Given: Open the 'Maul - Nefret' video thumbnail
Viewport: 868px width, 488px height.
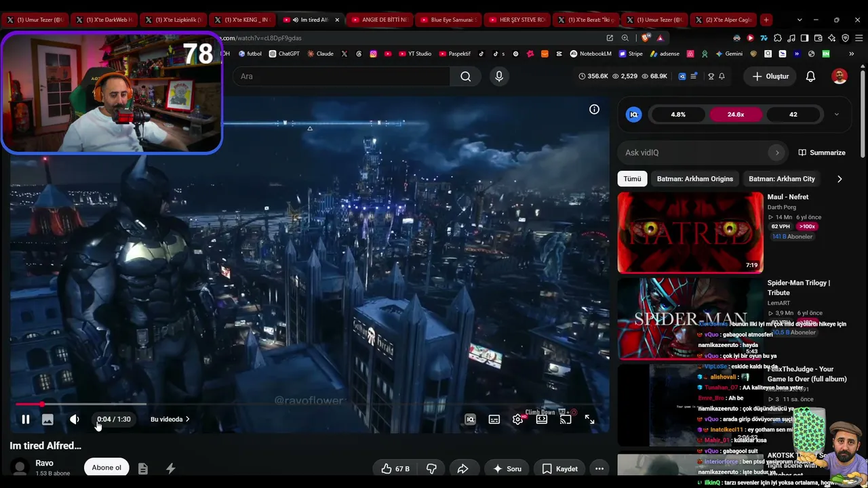Looking at the screenshot, I should tap(690, 232).
